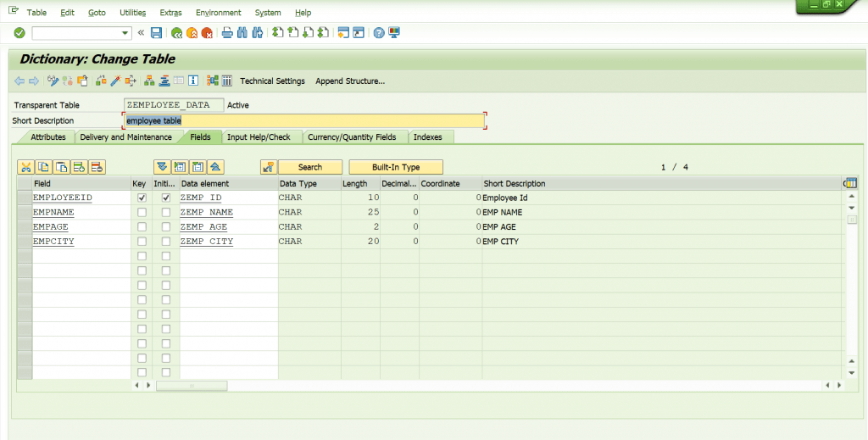Click the Display/Change pencil-glasses icon
The width and height of the screenshot is (868, 440).
[53, 81]
